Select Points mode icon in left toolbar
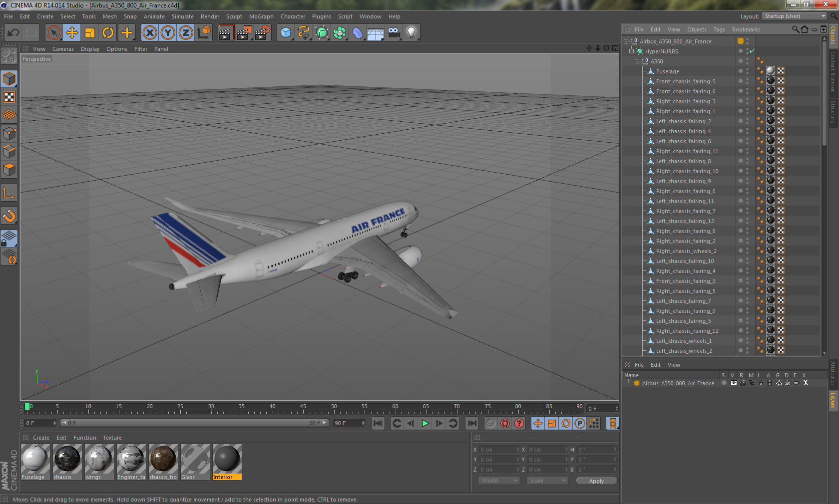This screenshot has height=504, width=839. pyautogui.click(x=9, y=133)
